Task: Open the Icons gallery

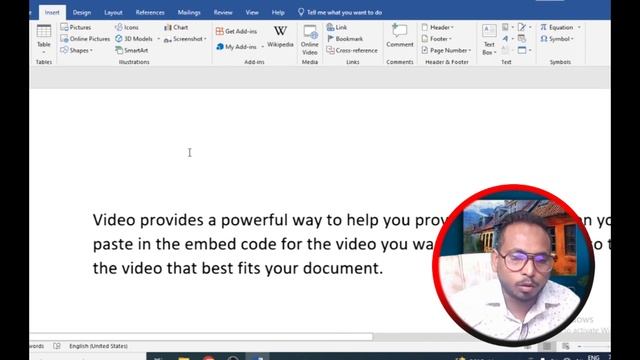Action: pos(127,27)
